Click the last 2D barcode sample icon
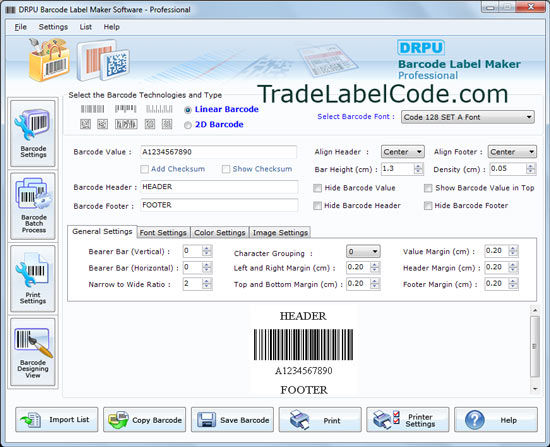Viewport: 550px width, 447px height. [167, 124]
